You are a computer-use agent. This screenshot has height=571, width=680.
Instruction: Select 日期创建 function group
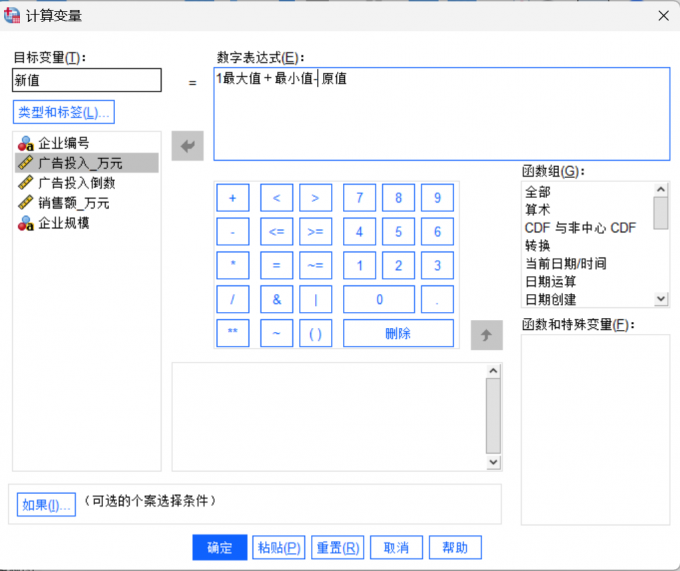pyautogui.click(x=588, y=299)
